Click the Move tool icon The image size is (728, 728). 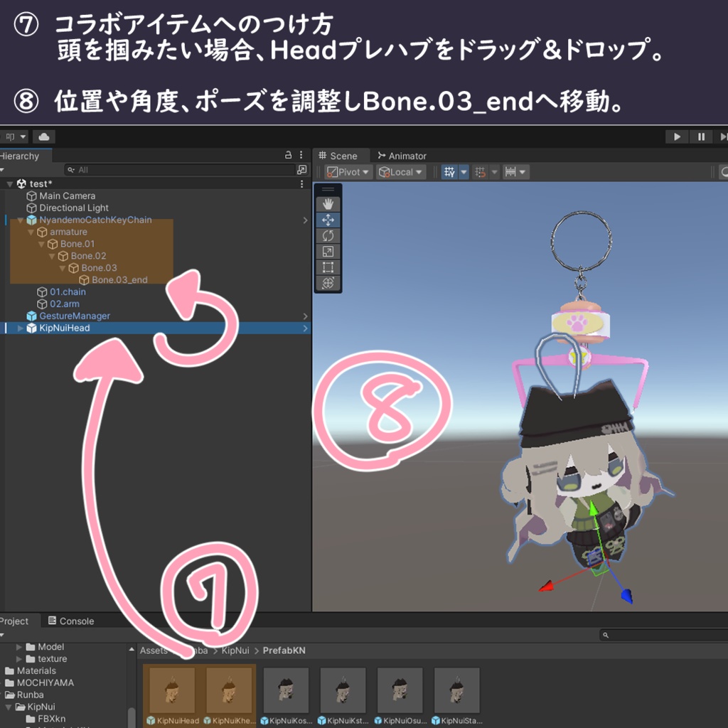(x=328, y=220)
